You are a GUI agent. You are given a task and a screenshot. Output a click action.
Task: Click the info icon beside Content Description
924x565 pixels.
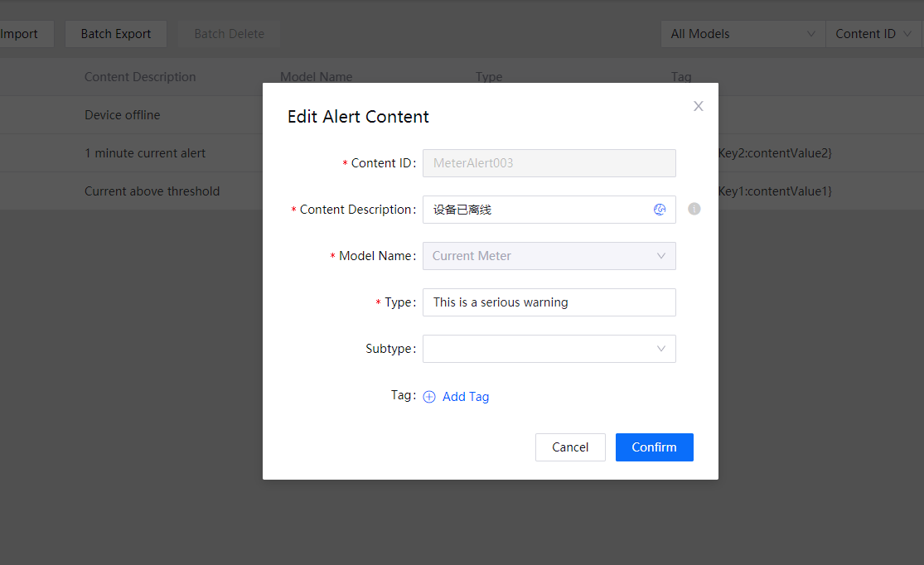694,209
